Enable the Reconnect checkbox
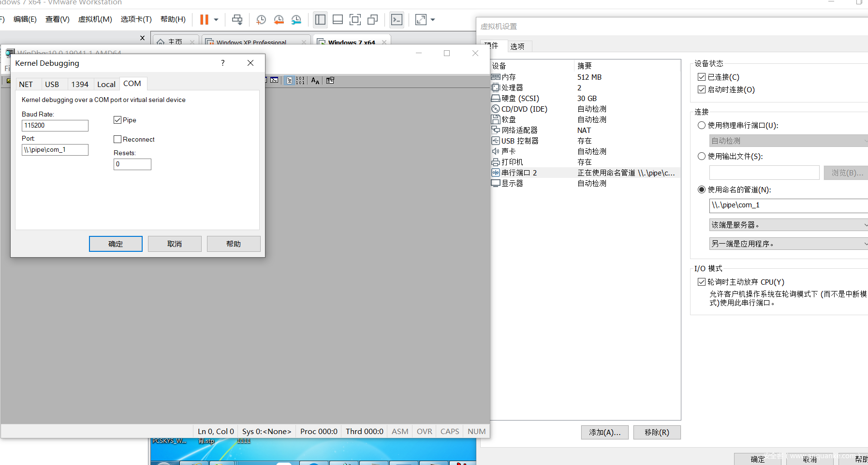The height and width of the screenshot is (465, 868). pos(118,139)
